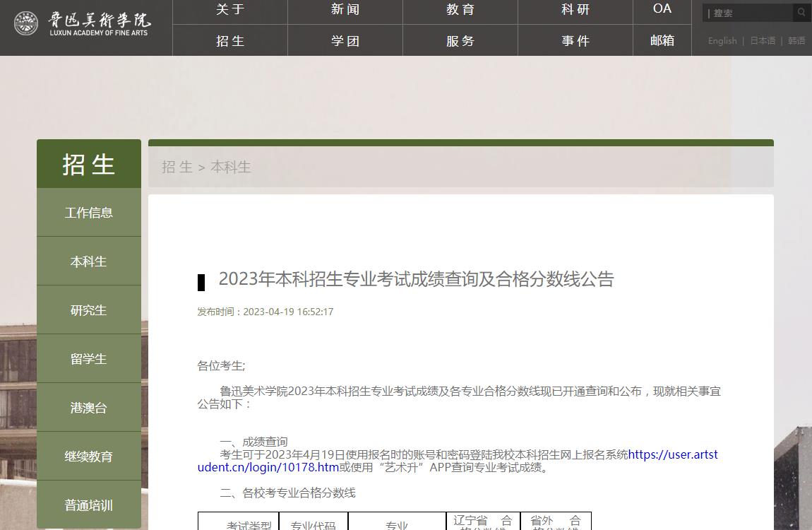Open the OA link in the header
Screen dimensions: 812x530
(x=662, y=8)
